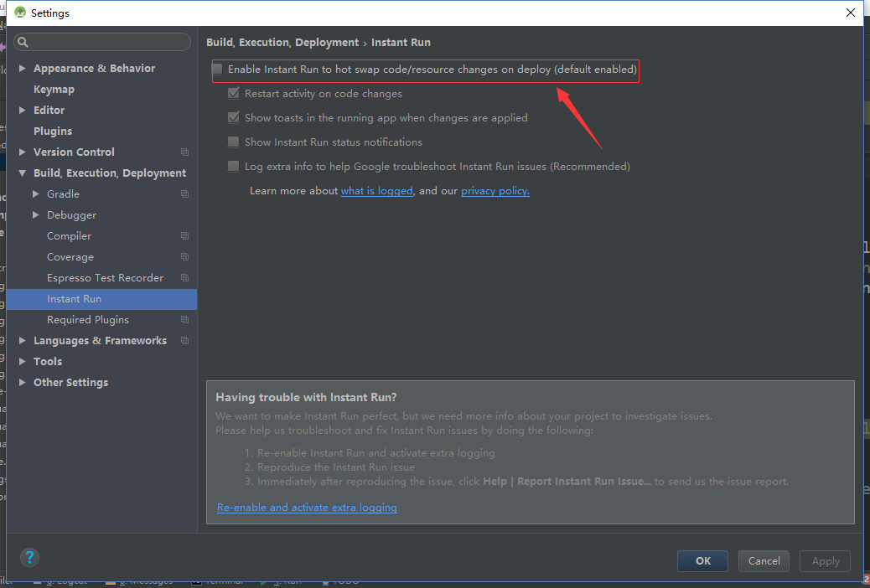870x588 pixels.
Task: Click project-level icon beside Coverage
Action: pyautogui.click(x=184, y=257)
